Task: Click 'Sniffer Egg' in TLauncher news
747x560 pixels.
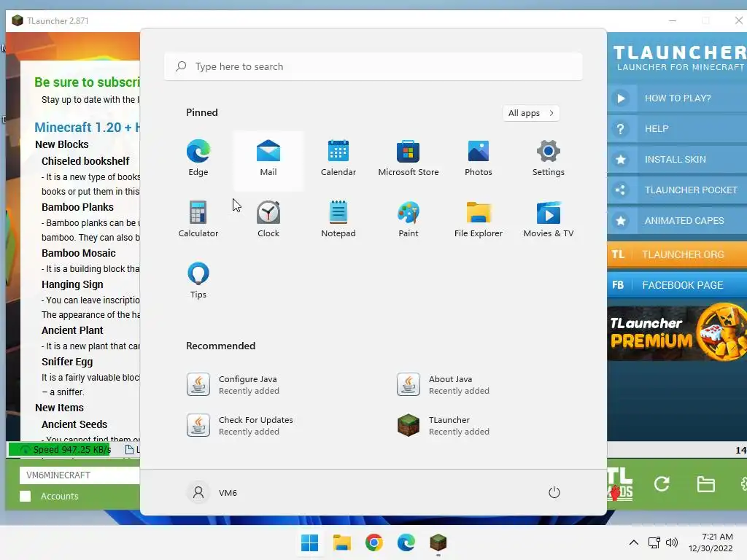Action: coord(67,362)
